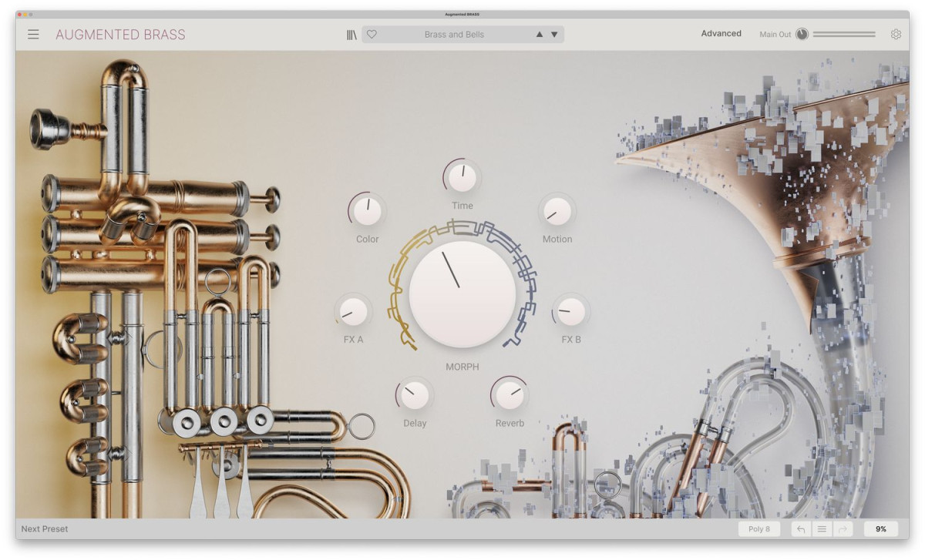This screenshot has height=560, width=925.
Task: Open the hamburger main menu
Action: (33, 34)
